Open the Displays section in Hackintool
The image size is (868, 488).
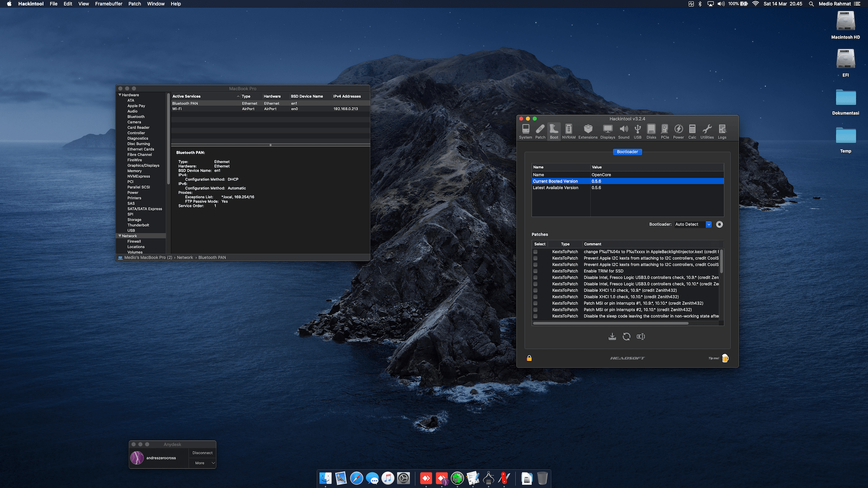pos(608,131)
